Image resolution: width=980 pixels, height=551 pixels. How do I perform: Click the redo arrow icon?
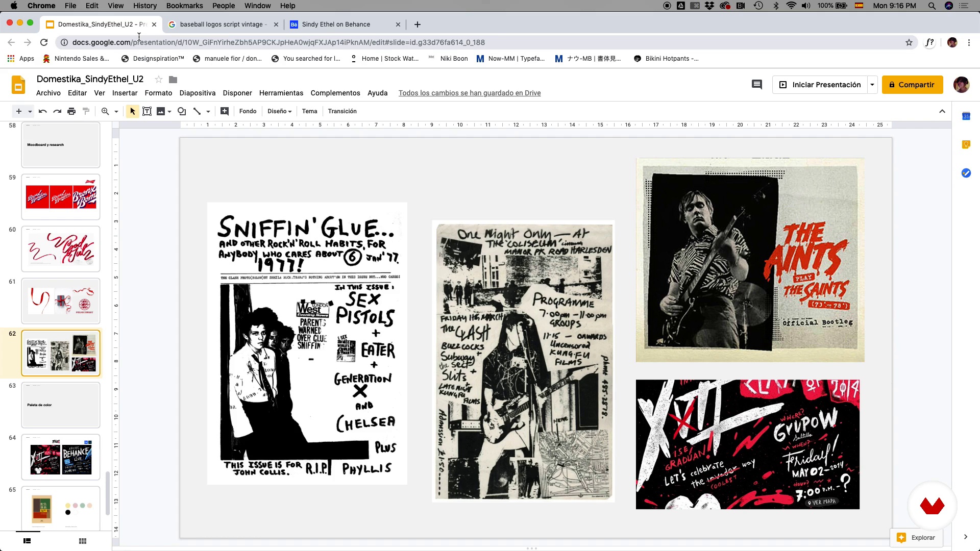click(x=57, y=111)
